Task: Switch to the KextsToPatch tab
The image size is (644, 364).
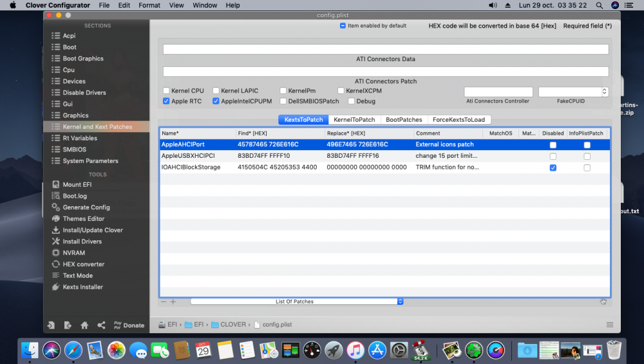Action: click(x=303, y=120)
